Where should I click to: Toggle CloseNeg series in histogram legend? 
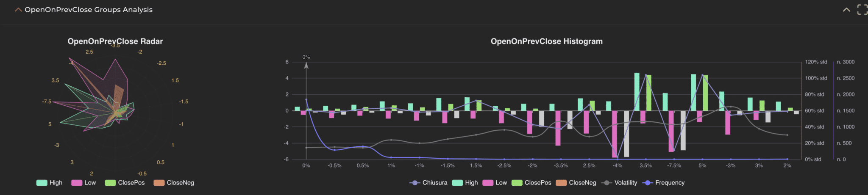[576, 183]
